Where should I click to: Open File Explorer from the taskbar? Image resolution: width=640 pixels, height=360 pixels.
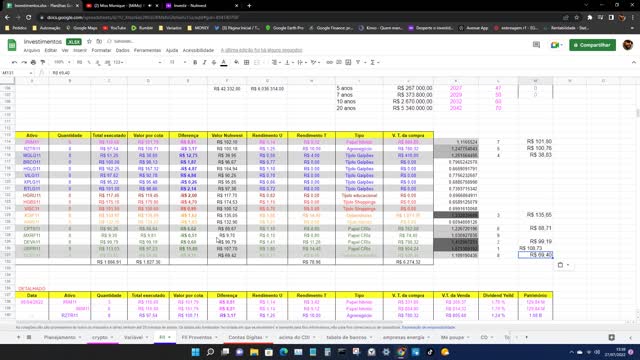click(x=254, y=352)
